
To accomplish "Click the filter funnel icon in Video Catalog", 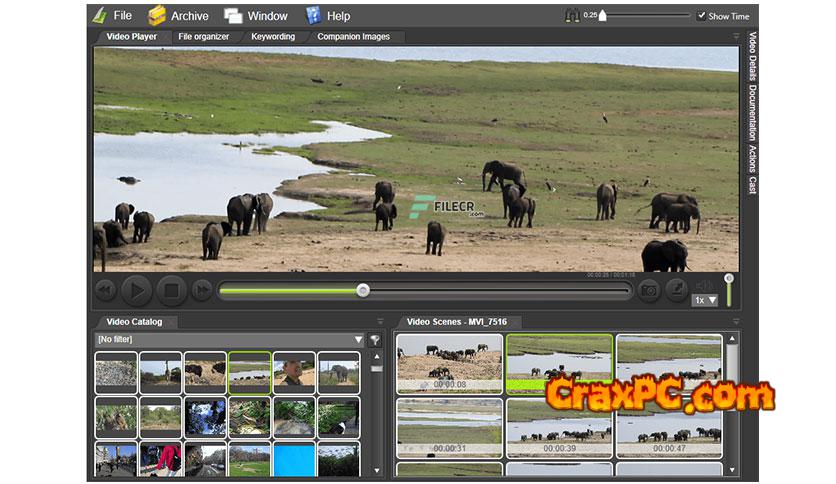I will click(375, 340).
